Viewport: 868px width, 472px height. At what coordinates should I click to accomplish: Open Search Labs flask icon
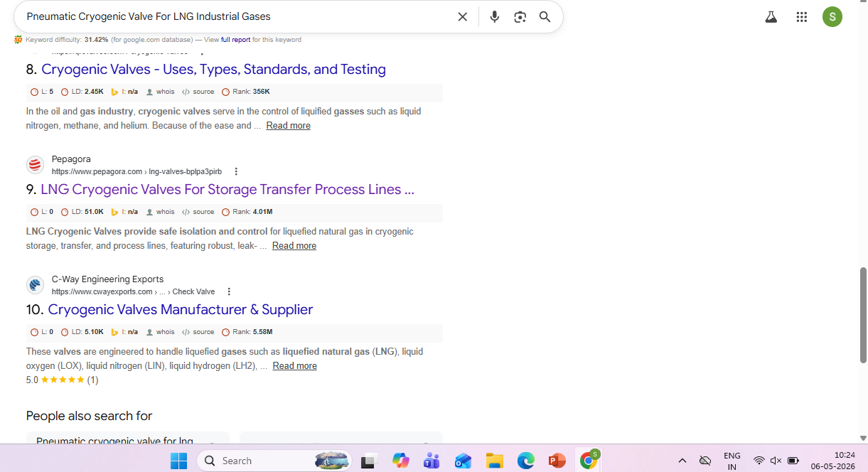pos(771,17)
